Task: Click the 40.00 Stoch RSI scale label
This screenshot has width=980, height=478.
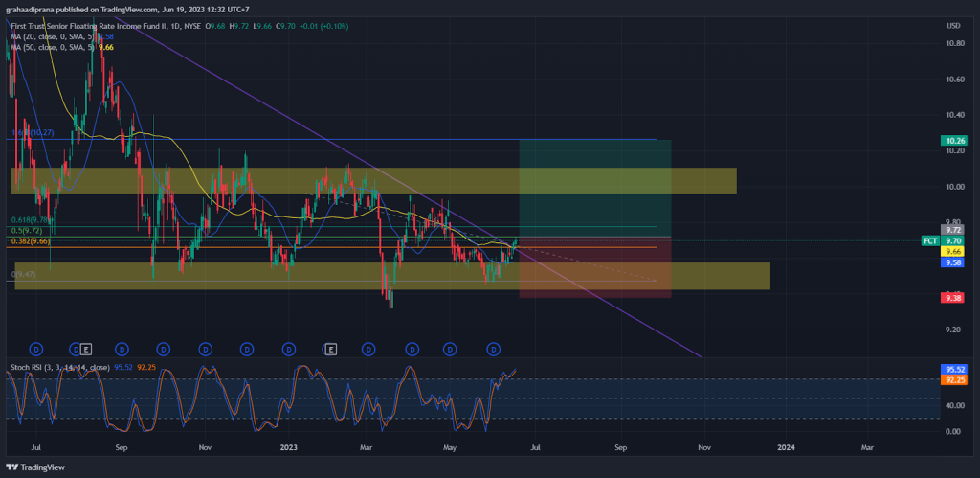Action: point(954,405)
